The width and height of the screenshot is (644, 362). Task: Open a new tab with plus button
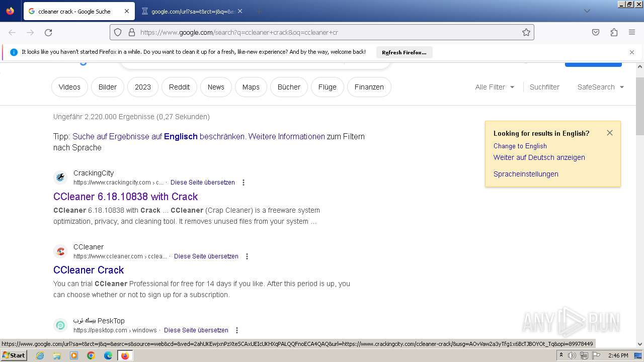click(259, 11)
